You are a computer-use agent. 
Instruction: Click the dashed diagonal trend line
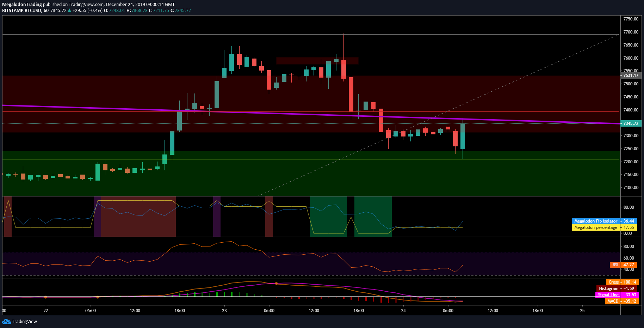click(438, 115)
